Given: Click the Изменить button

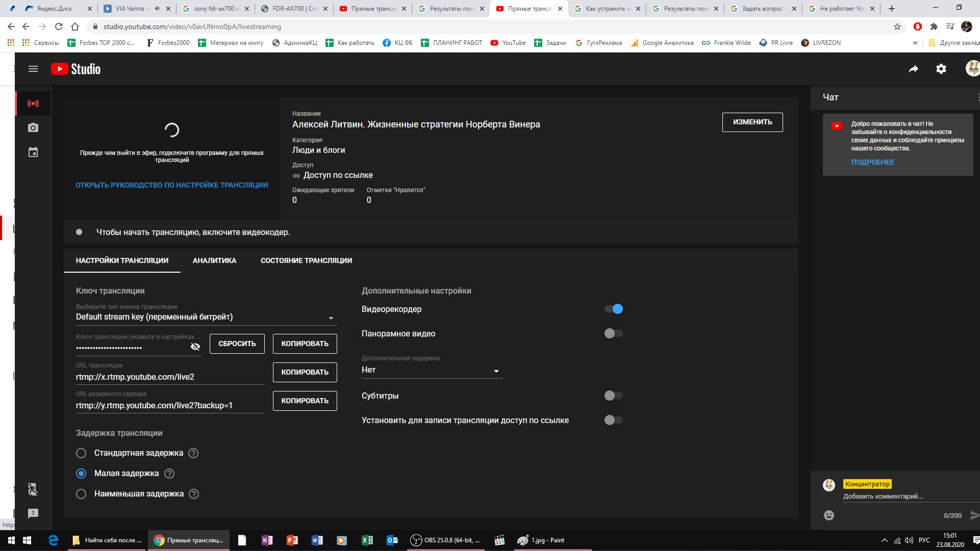Looking at the screenshot, I should [x=752, y=122].
